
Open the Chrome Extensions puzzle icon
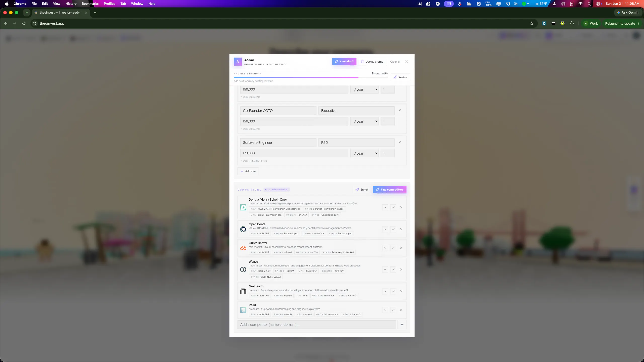[572, 23]
